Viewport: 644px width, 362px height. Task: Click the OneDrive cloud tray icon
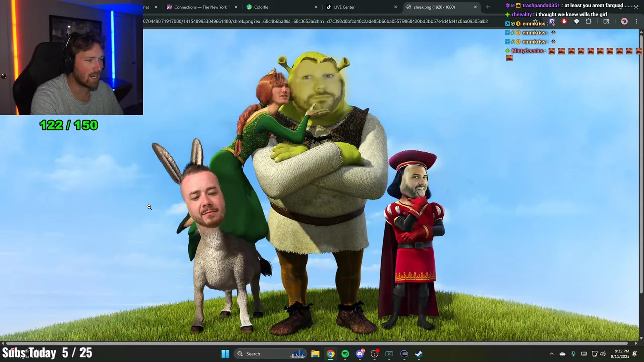(x=562, y=354)
